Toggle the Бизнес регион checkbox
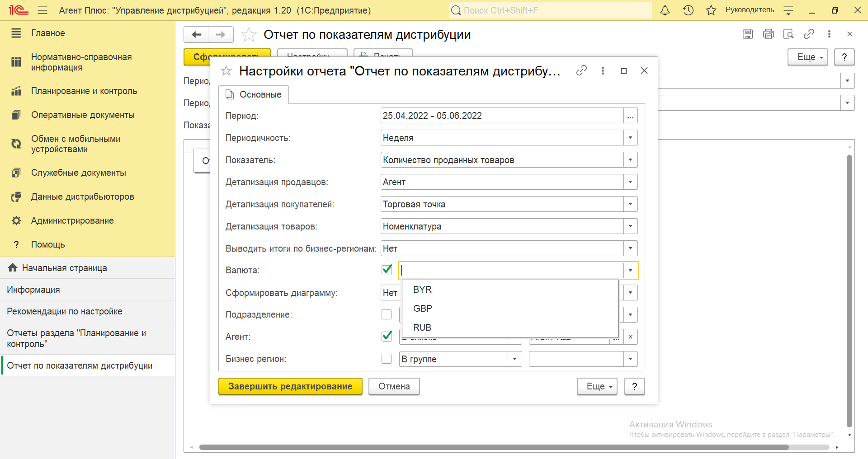 click(x=387, y=359)
